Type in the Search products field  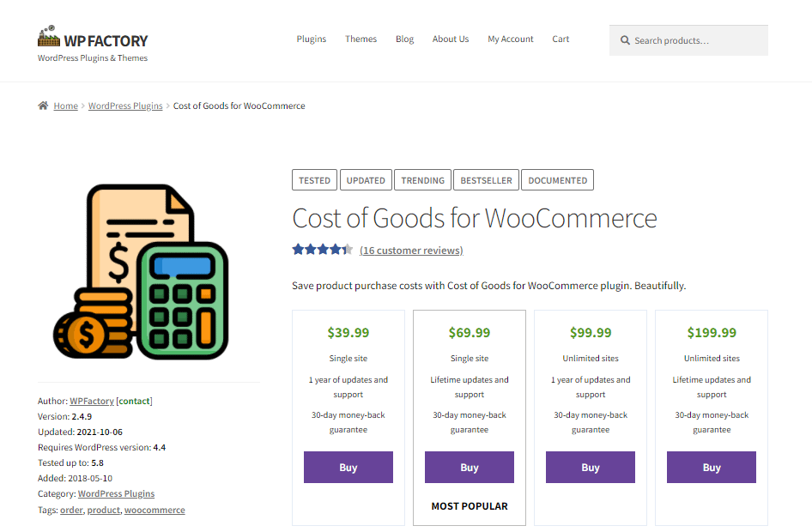tap(695, 40)
